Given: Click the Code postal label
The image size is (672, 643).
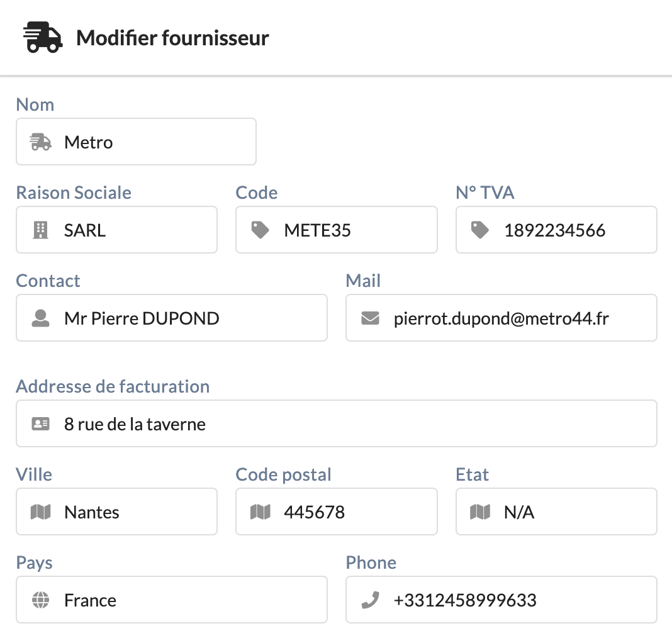Looking at the screenshot, I should (283, 475).
